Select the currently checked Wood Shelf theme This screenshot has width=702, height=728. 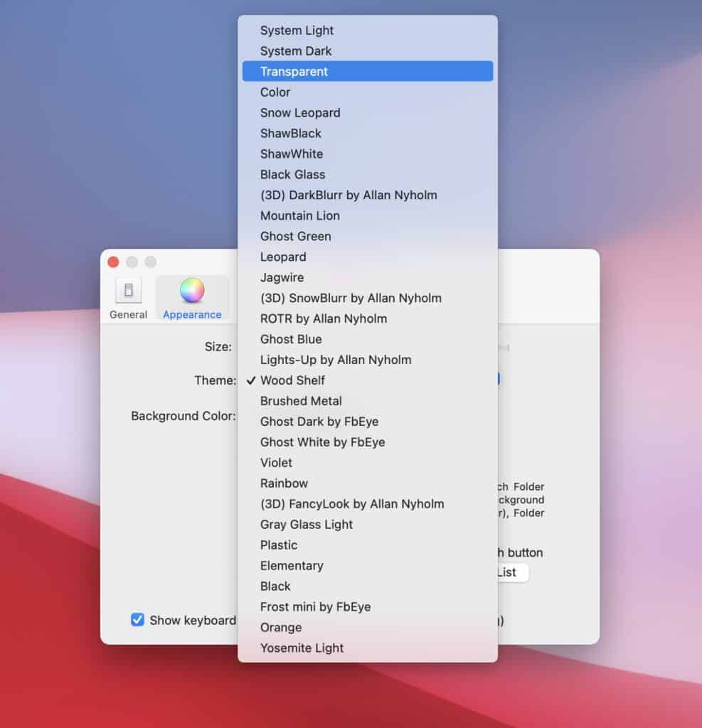coord(294,380)
